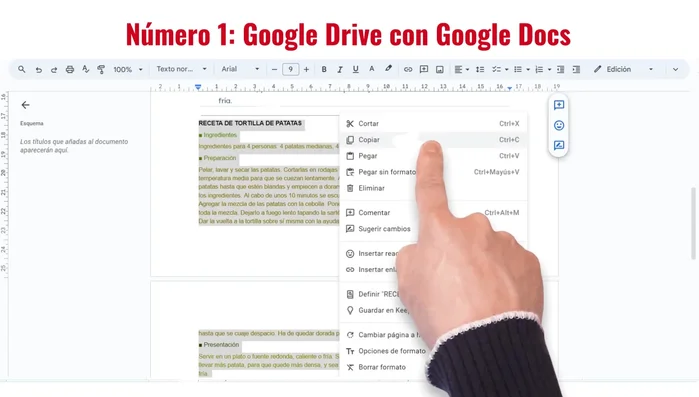The image size is (699, 397).
Task: Choose Eliminar in the context menu
Action: click(433, 188)
